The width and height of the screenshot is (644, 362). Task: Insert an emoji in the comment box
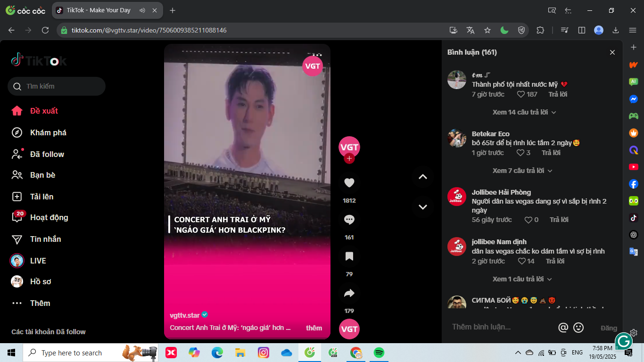(x=578, y=328)
